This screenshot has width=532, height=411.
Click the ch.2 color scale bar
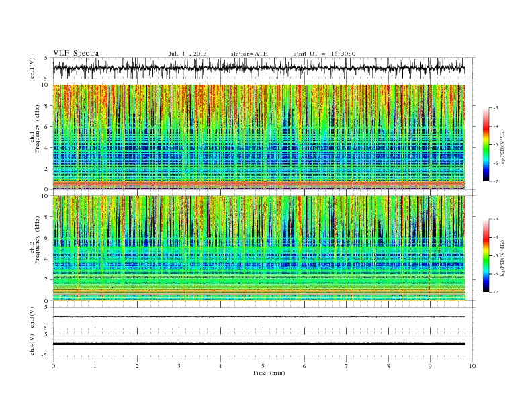point(486,256)
